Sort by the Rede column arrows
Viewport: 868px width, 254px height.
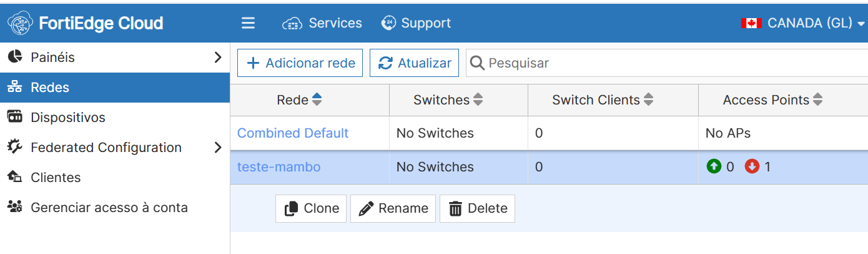[x=317, y=99]
